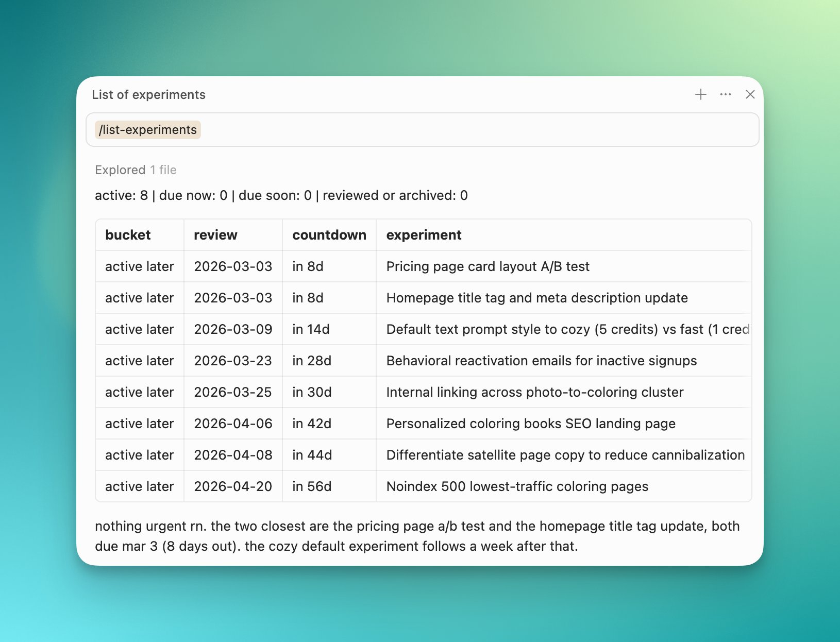Viewport: 840px width, 642px height.
Task: Open the three-dot more options menu
Action: click(x=725, y=94)
